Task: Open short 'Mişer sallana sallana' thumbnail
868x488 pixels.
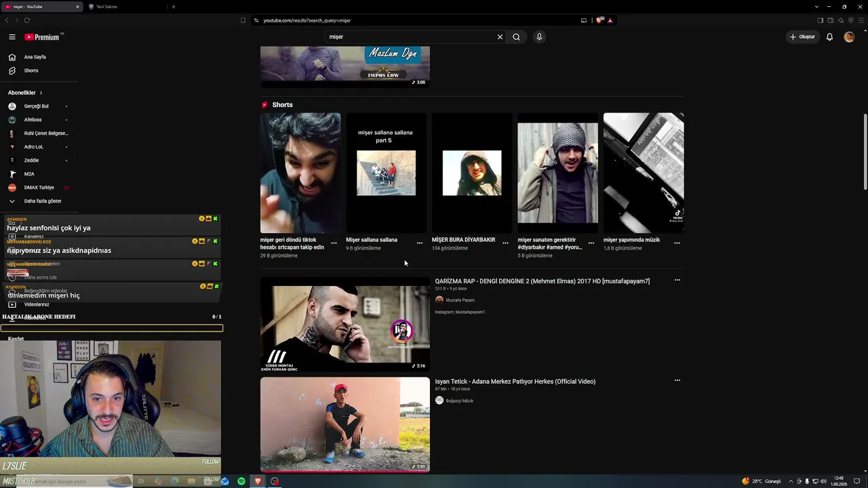Action: click(387, 173)
